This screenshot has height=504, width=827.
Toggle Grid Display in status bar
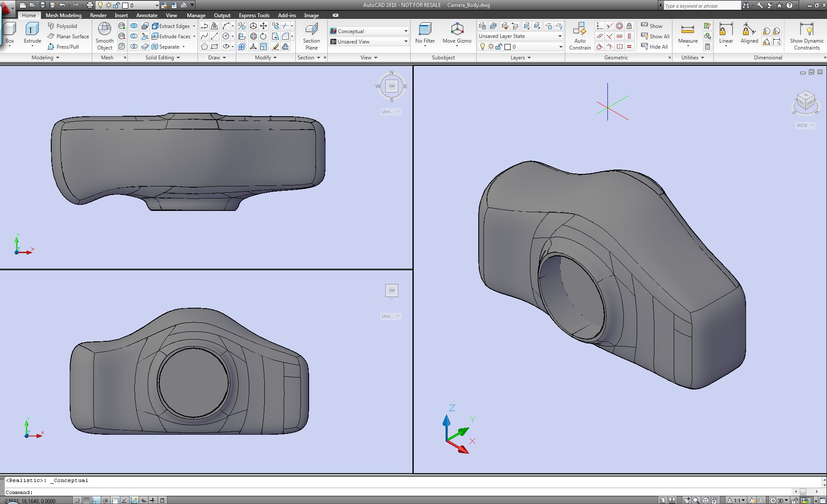click(86, 500)
